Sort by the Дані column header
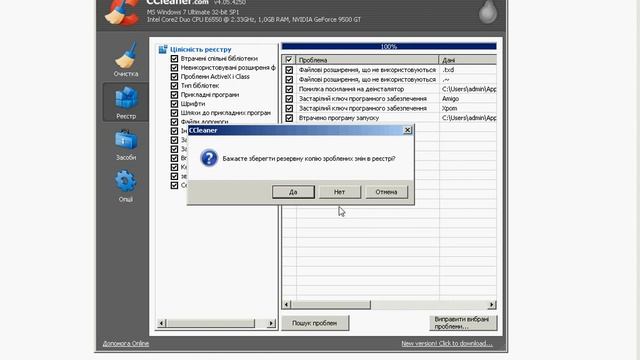Viewport: 640px width, 360px height. (x=468, y=60)
